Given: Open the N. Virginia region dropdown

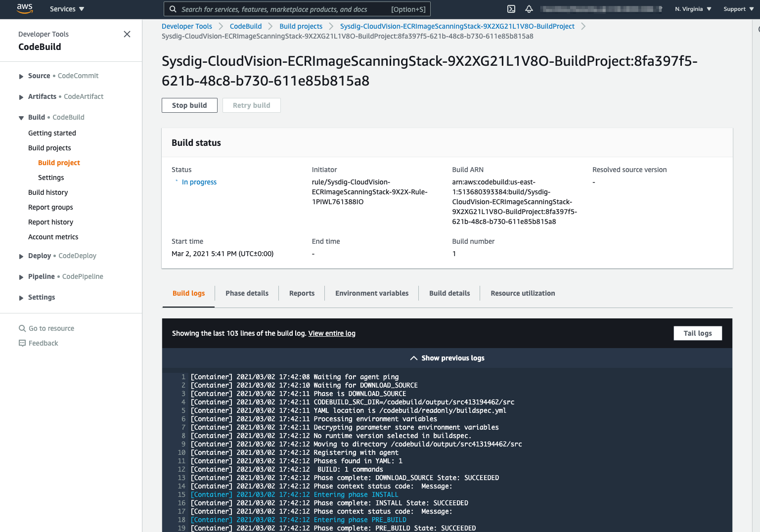Looking at the screenshot, I should coord(693,9).
